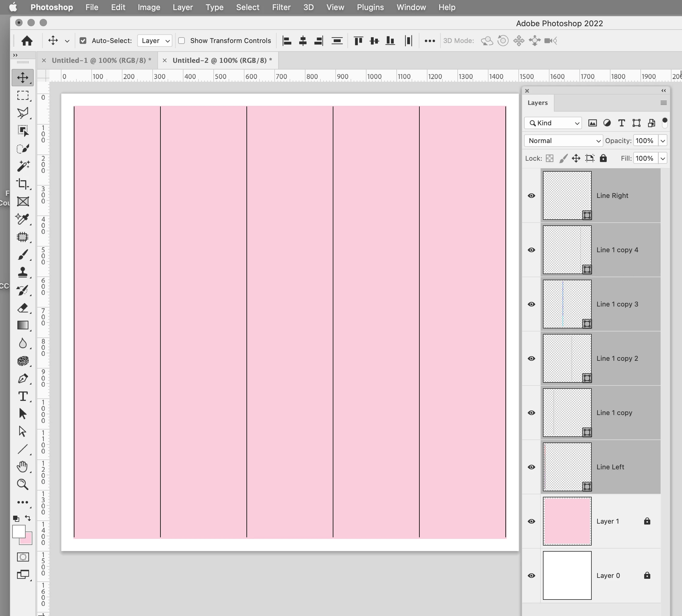The image size is (682, 616).
Task: Open the Normal blend mode dropdown
Action: 563,141
